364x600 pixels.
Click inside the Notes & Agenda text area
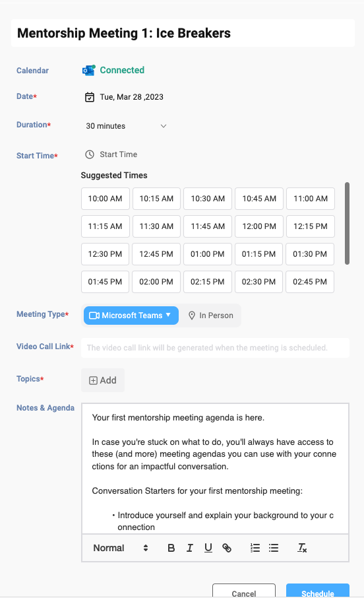coord(215,469)
